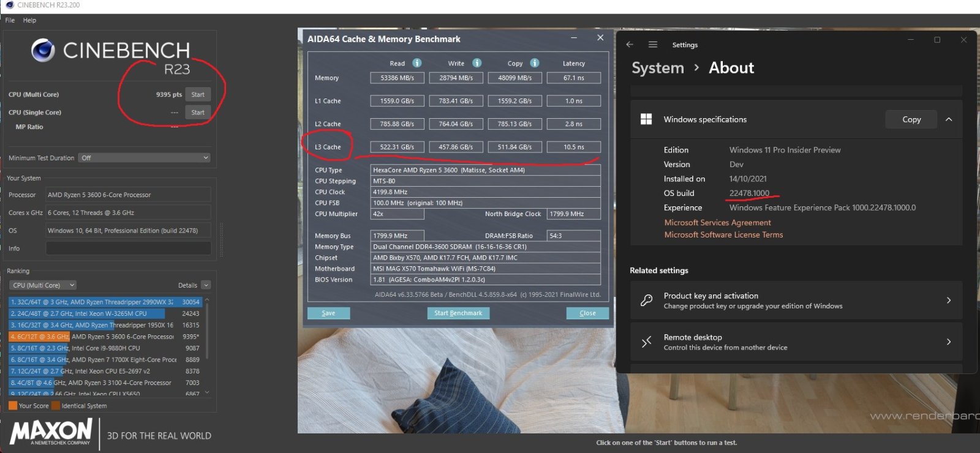Click the Info input field in Cinebench
980x453 pixels.
click(x=129, y=249)
